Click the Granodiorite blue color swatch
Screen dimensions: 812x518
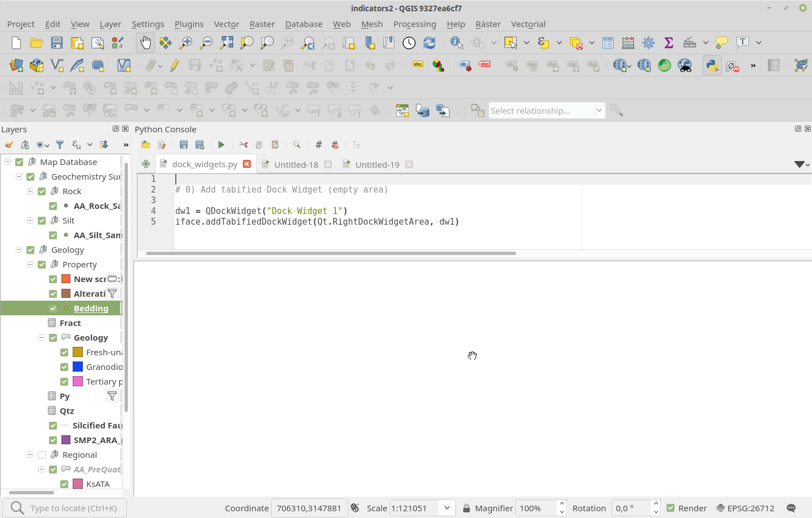pyautogui.click(x=78, y=367)
